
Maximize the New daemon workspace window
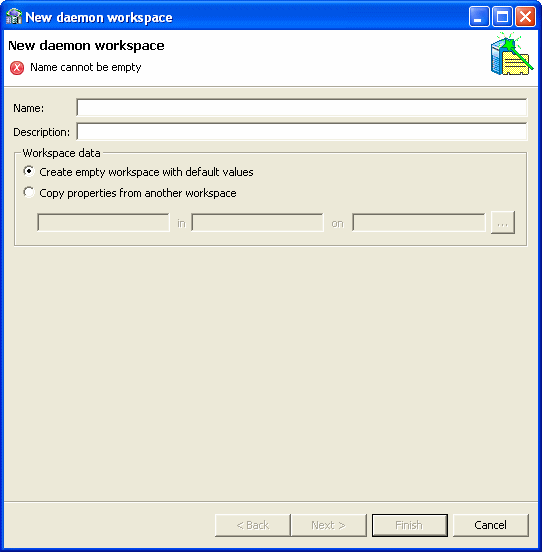tap(502, 17)
